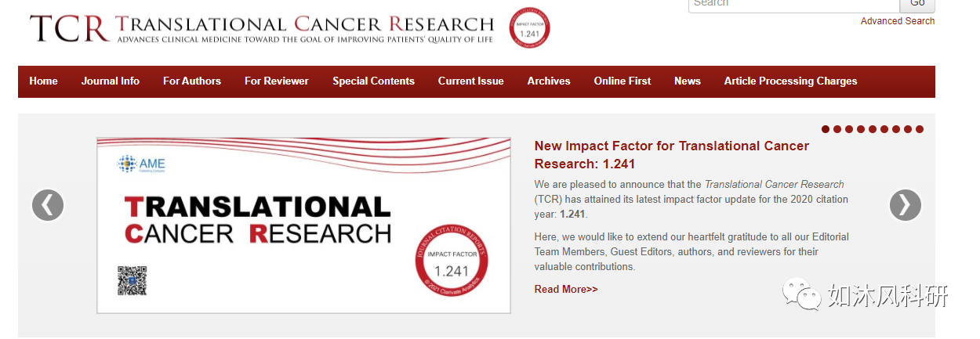Click the Translational Cancer Research banner image
Image resolution: width=980 pixels, height=339 pixels.
click(303, 225)
